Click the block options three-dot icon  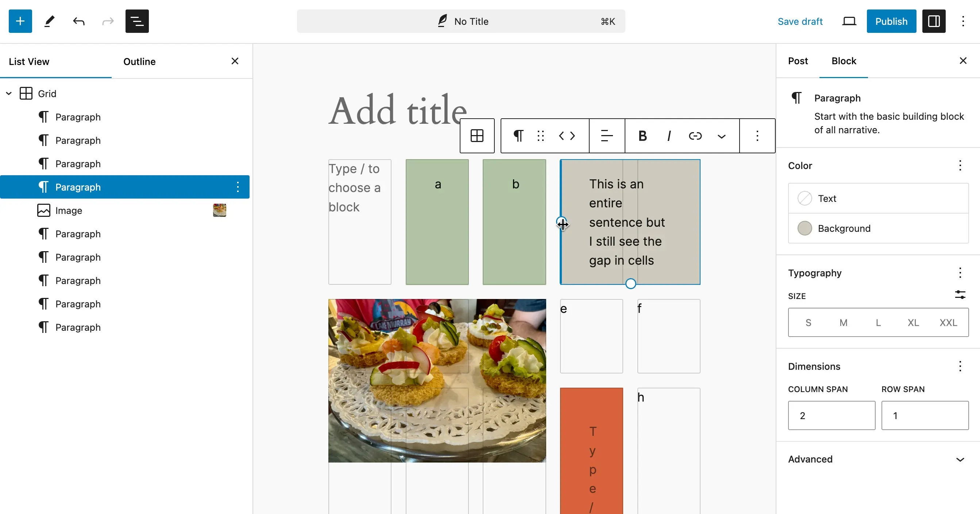756,135
